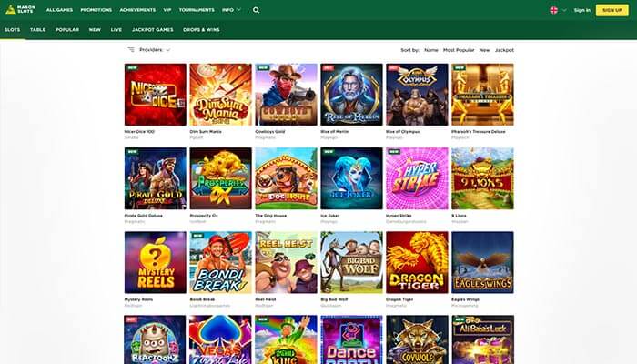Open the Drops & Wins tab
Screen dimensions: 637x364
201,30
